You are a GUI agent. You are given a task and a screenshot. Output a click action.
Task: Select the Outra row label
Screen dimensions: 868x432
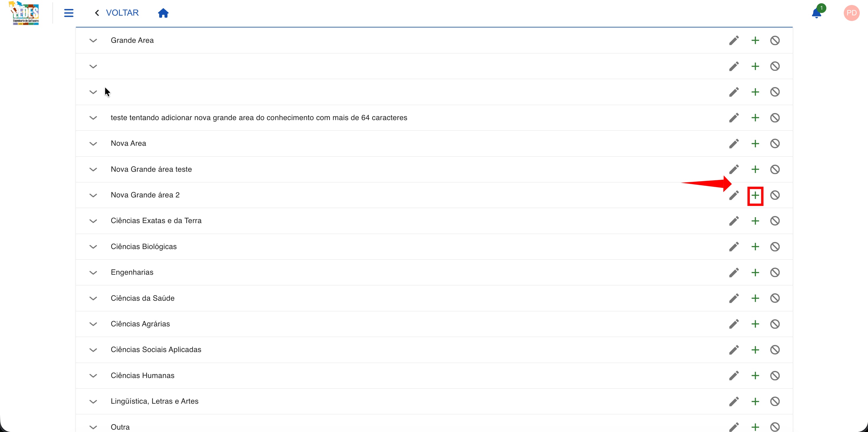(120, 427)
